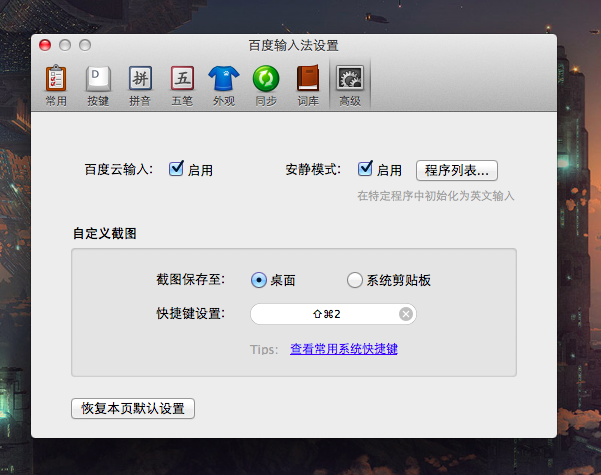Viewport: 601px width, 475px height.
Task: Click the 安静模式: label
Action: click(x=313, y=169)
